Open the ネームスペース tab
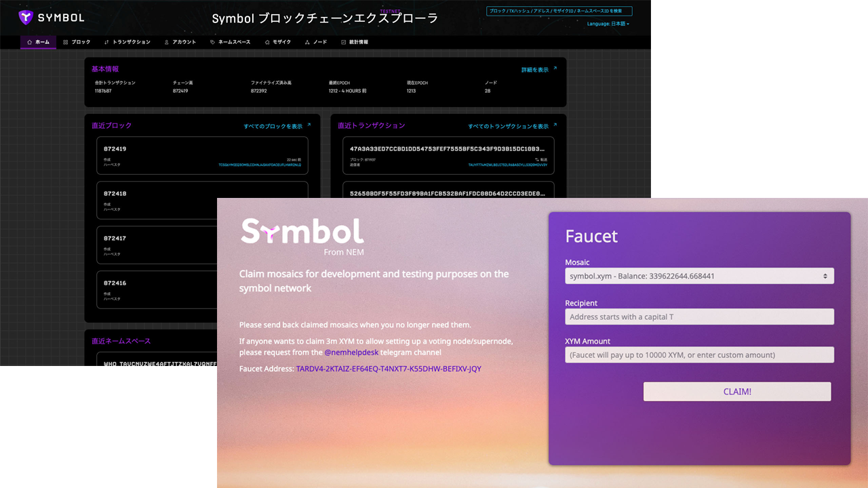Screen dimensions: 868x488 [231, 42]
